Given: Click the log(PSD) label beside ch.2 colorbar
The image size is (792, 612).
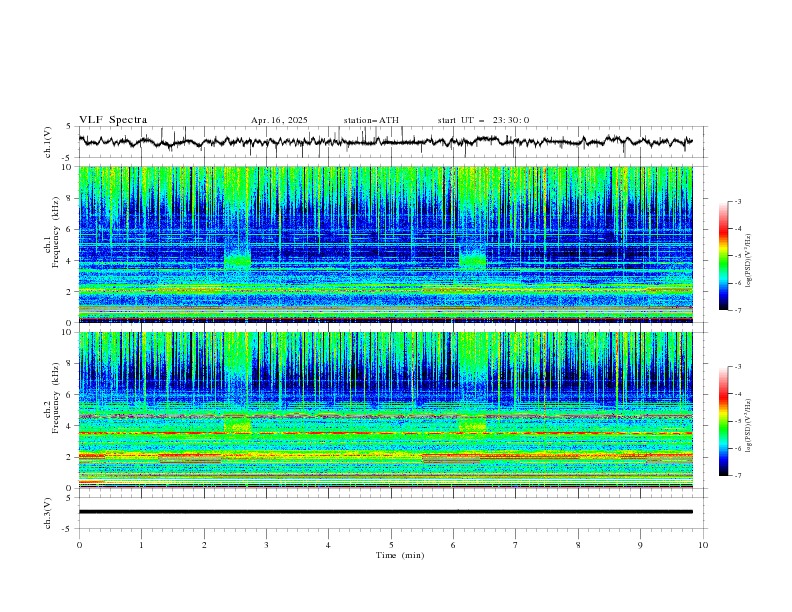Looking at the screenshot, I should tap(749, 426).
